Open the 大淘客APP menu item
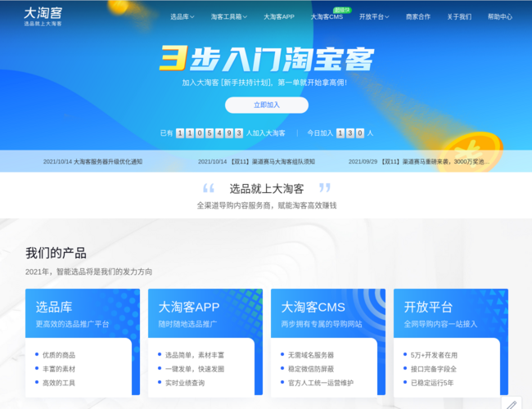Viewport: 532px width, 409px height. (279, 16)
